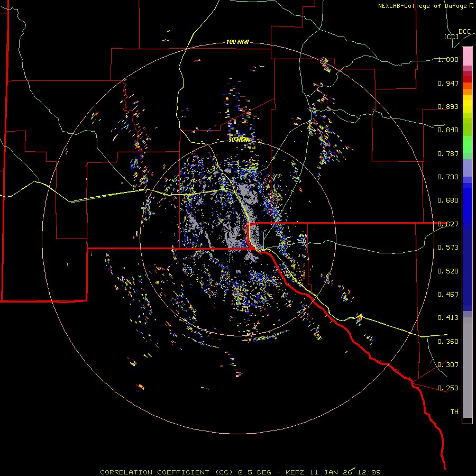Click the 0.413 scale value
The width and height of the screenshot is (476, 476).
[x=448, y=318]
